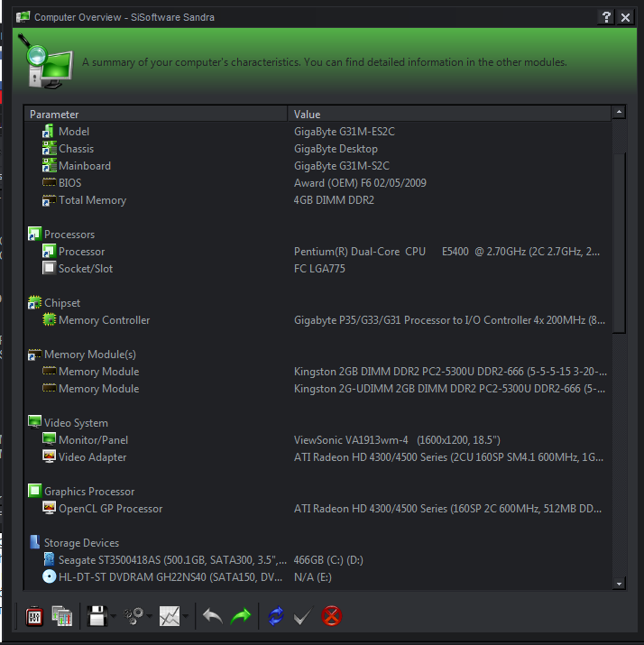Select the Chassis row icon
The height and width of the screenshot is (645, 644).
pyautogui.click(x=49, y=149)
